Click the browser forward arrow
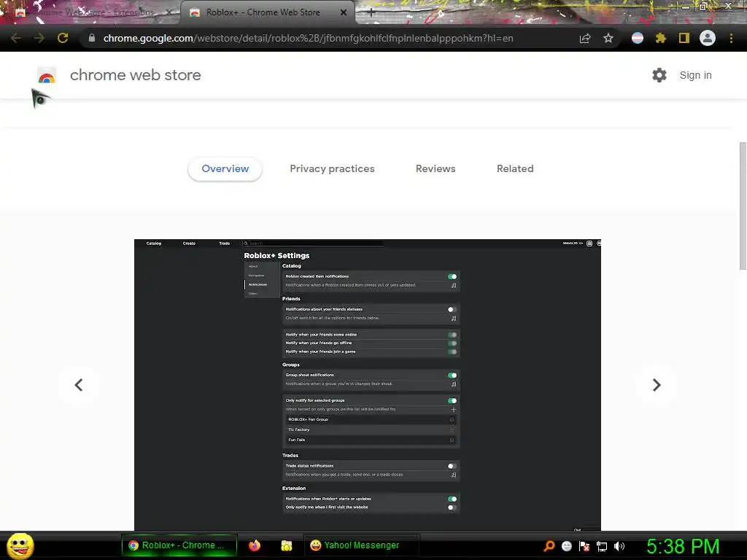Screen dimensions: 747x560 pos(39,38)
